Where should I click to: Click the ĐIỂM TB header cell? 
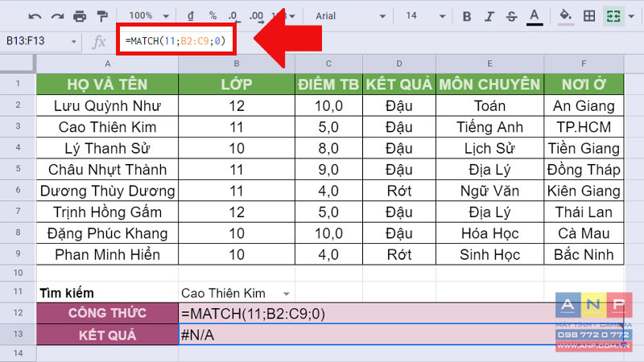coord(328,84)
